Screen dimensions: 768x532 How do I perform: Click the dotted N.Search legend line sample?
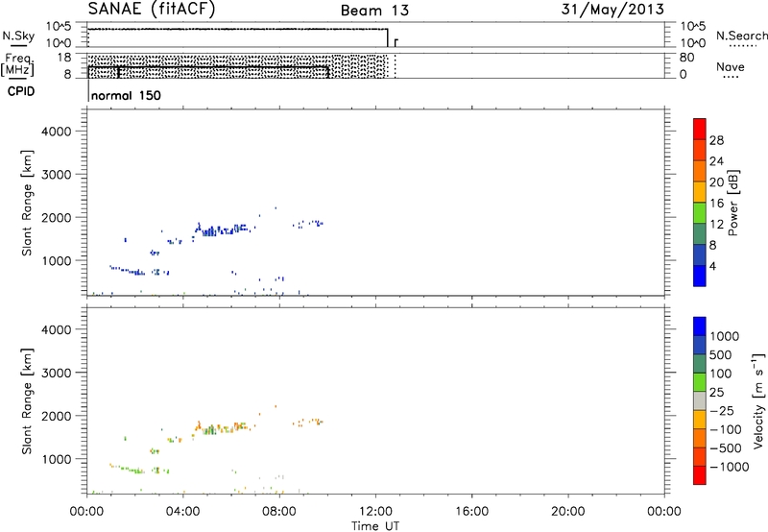coord(743,45)
